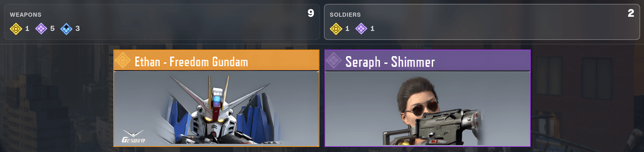The image size is (644, 152).
Task: Click the Seraph soldier portrait image
Action: [x=428, y=108]
